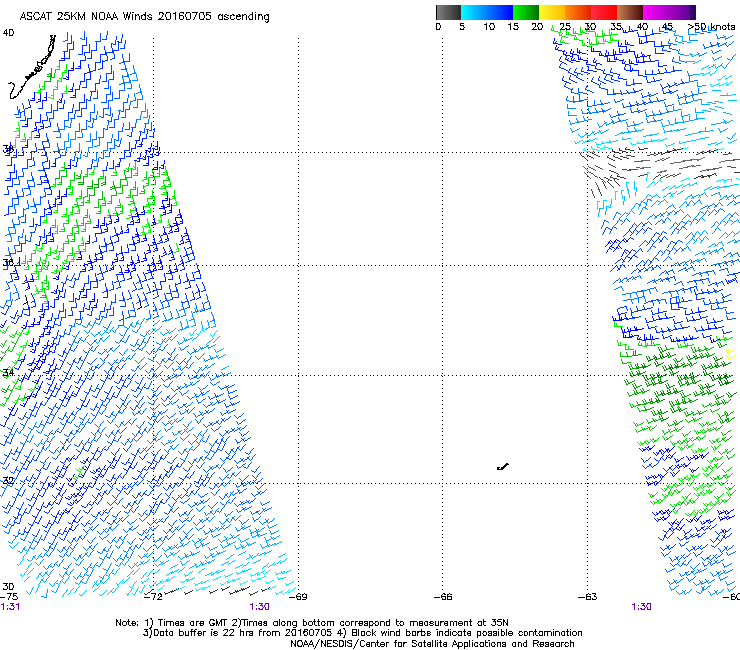Click the '45' label under the color bar
The image size is (740, 650).
667,27
